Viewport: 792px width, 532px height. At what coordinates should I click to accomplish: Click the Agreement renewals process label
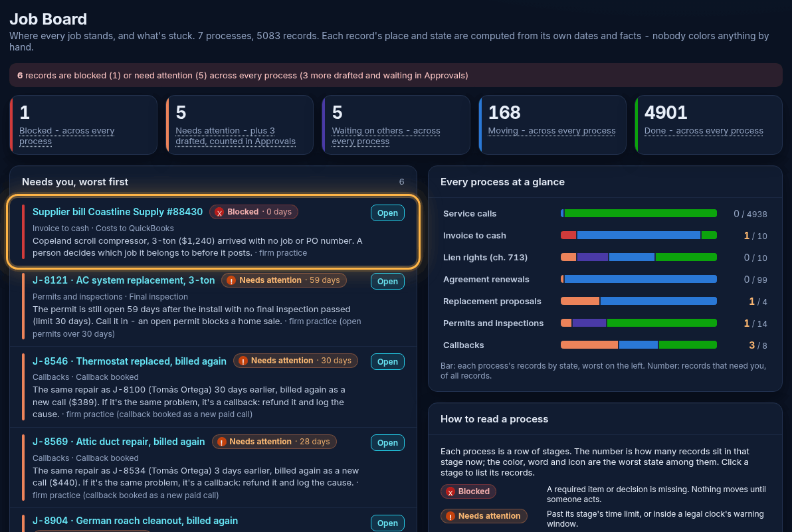(486, 280)
